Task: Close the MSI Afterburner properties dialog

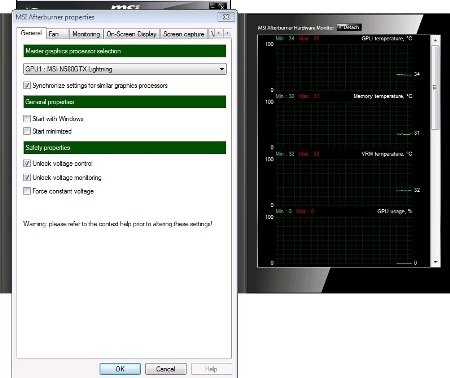Action: 226,17
